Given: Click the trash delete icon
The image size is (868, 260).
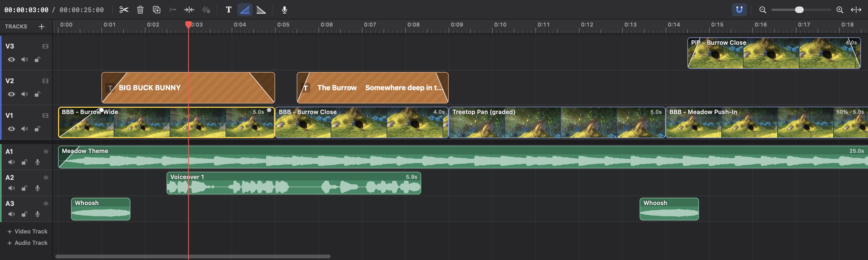Looking at the screenshot, I should 140,10.
